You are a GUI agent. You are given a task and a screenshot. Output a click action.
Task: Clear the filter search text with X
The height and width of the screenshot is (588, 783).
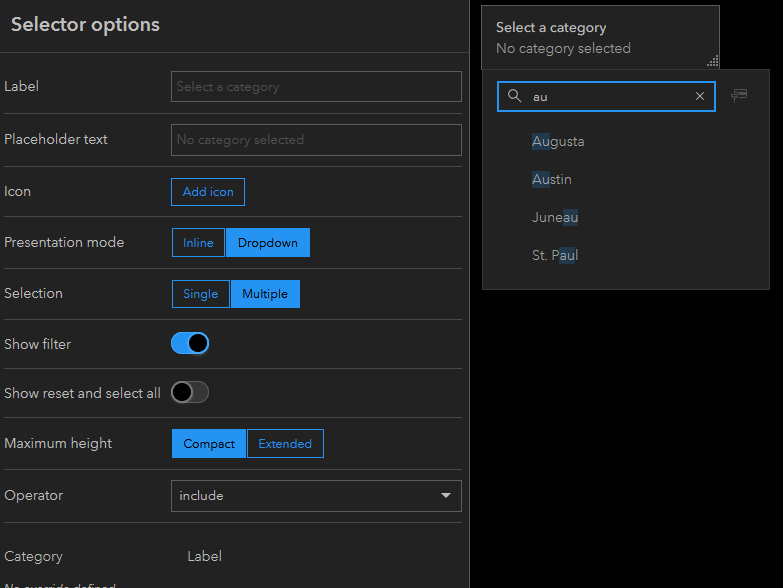(x=700, y=96)
